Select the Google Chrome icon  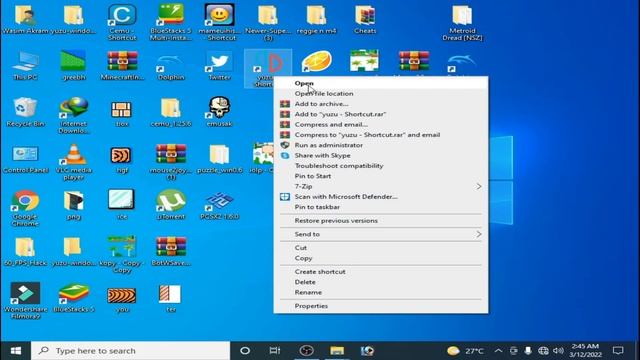25,208
